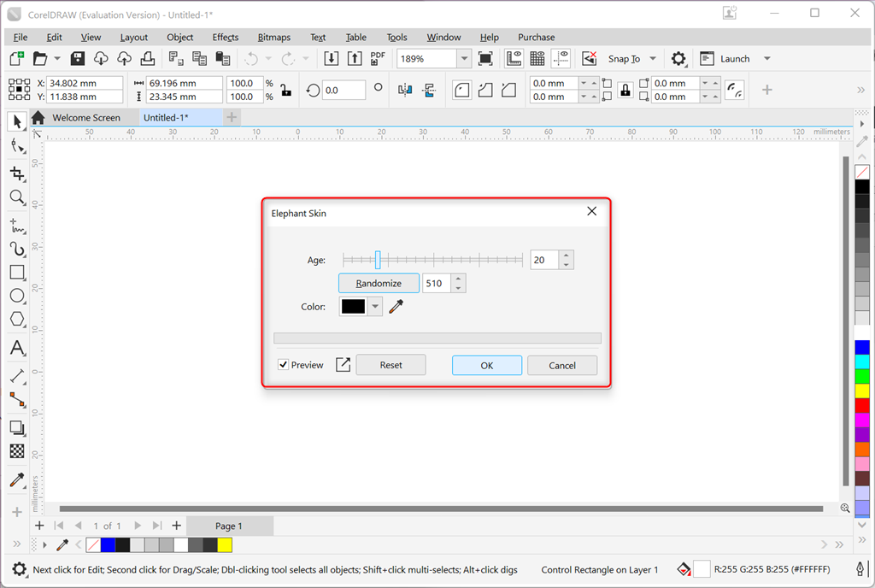875x588 pixels.
Task: Expand the property bar overflow chevron
Action: (x=861, y=90)
